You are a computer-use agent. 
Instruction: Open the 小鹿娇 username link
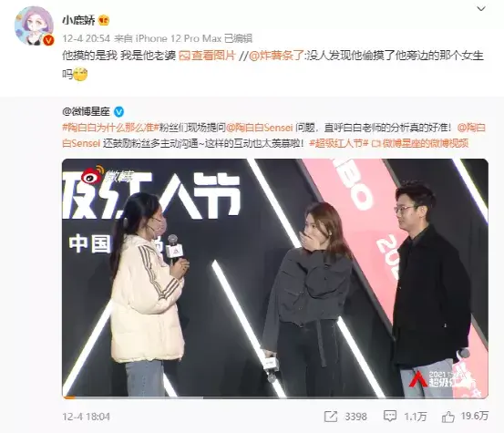pos(78,21)
